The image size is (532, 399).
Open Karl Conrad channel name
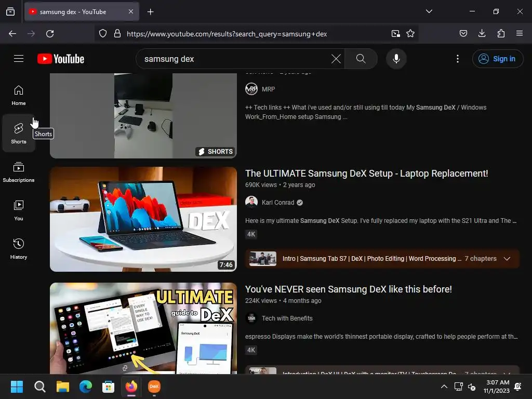(x=278, y=203)
